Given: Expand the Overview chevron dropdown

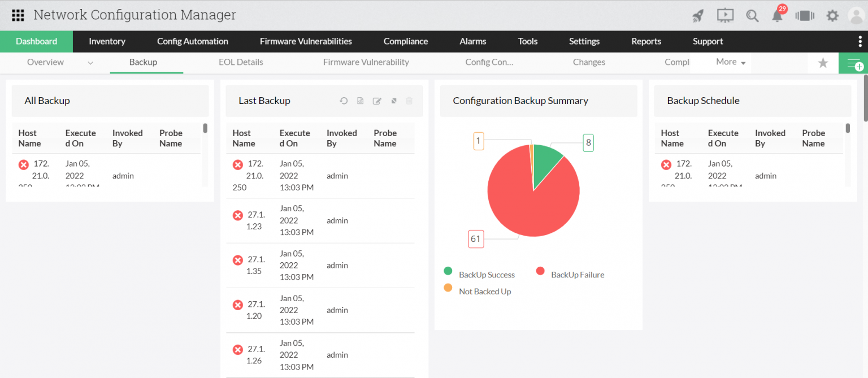Looking at the screenshot, I should (90, 63).
